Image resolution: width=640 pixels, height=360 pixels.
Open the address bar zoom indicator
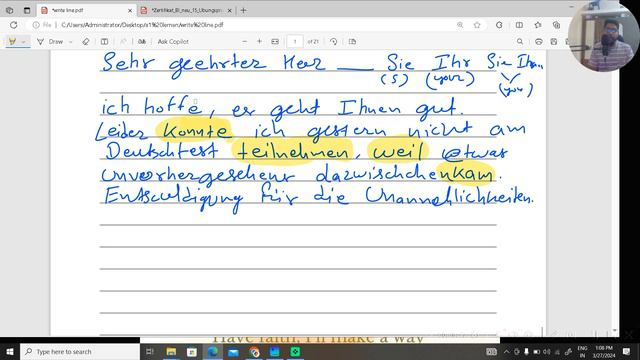tap(460, 25)
